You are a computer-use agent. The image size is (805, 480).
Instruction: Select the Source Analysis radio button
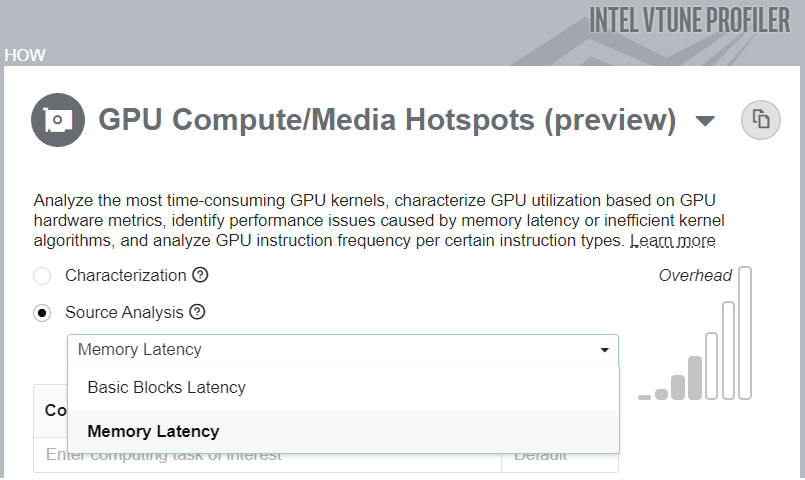[x=42, y=313]
